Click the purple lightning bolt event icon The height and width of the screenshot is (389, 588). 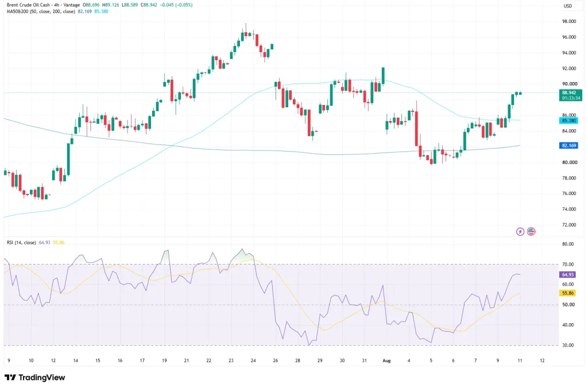tap(520, 232)
